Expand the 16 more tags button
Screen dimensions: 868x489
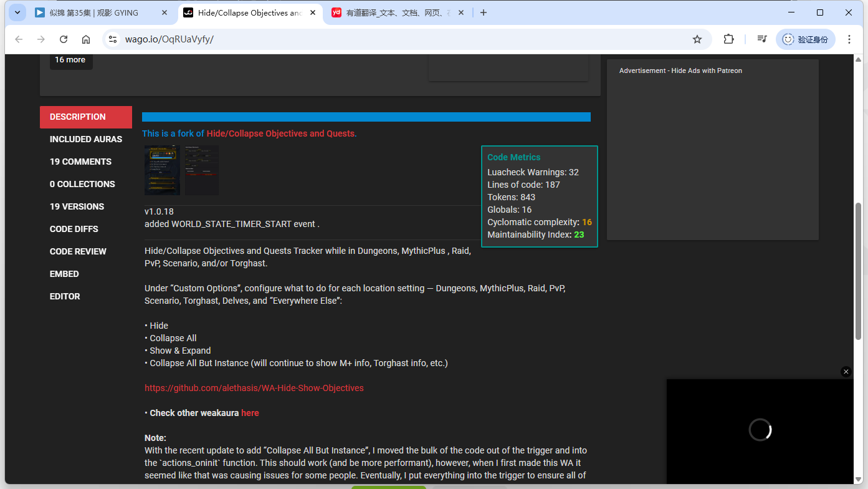coord(71,60)
